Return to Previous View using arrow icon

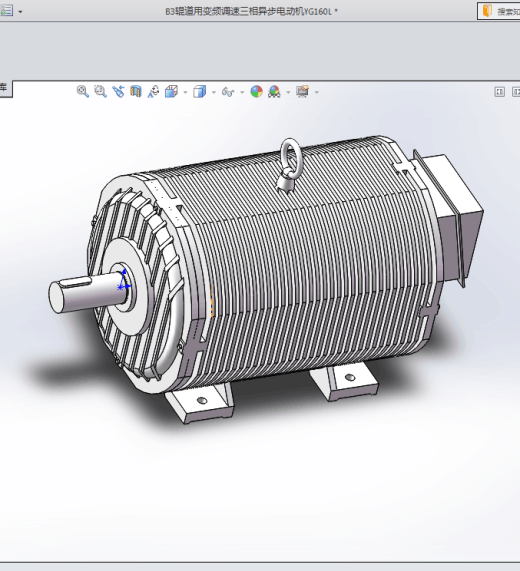118,91
